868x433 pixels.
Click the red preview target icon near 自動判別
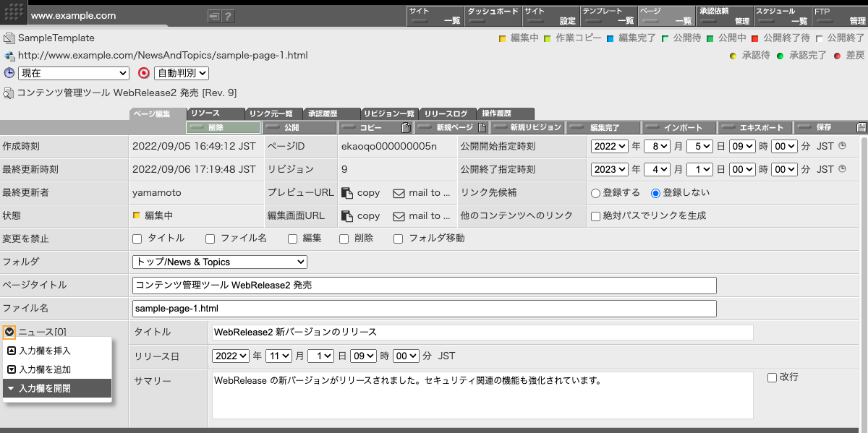(x=145, y=72)
